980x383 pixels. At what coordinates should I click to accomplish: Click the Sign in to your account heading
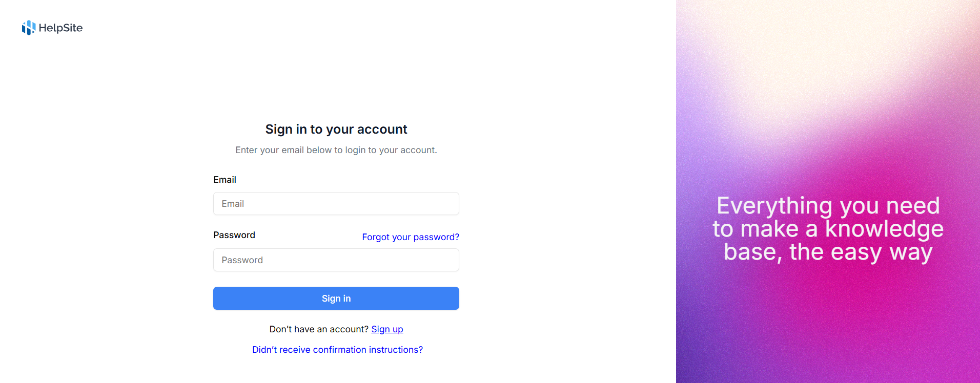tap(336, 129)
